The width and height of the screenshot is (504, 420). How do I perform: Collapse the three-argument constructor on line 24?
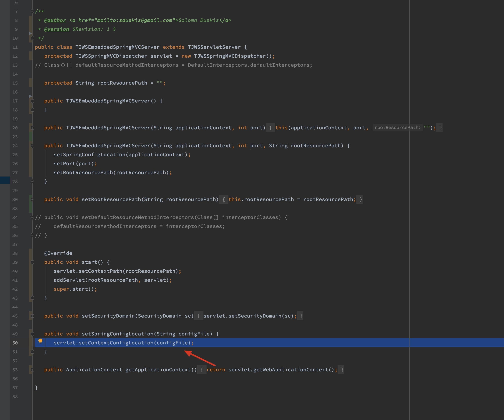(32, 146)
